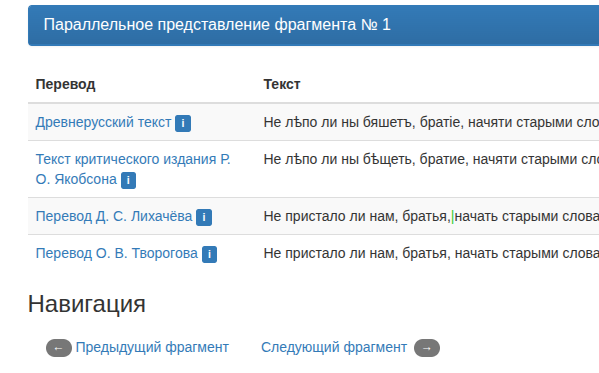Go to Следующий фрагмент
This screenshot has width=599, height=373.
[x=334, y=347]
